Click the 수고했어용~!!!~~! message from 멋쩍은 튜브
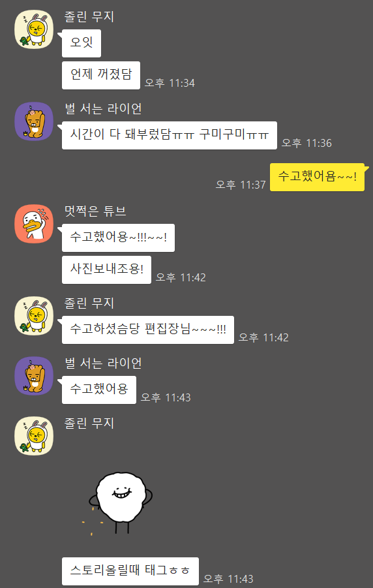 pyautogui.click(x=118, y=238)
